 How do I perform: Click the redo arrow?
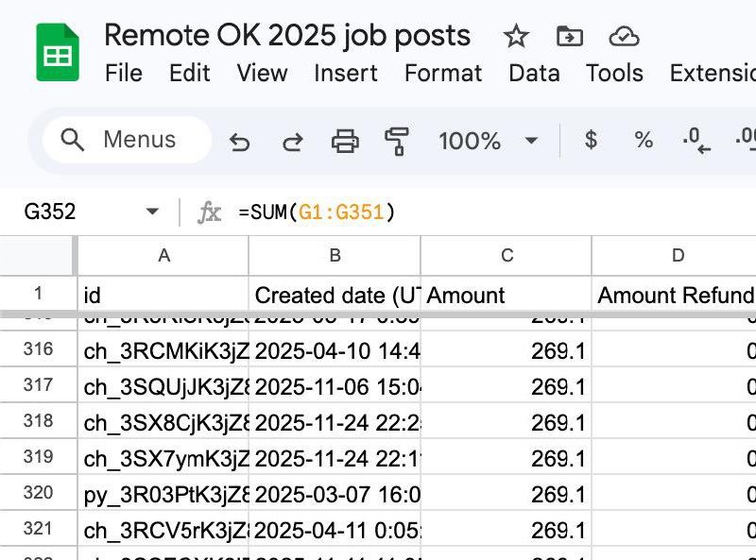293,142
